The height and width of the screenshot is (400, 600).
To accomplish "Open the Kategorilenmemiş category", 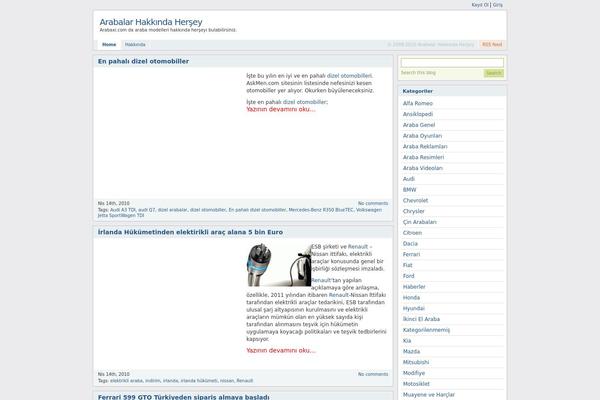I will [x=426, y=330].
